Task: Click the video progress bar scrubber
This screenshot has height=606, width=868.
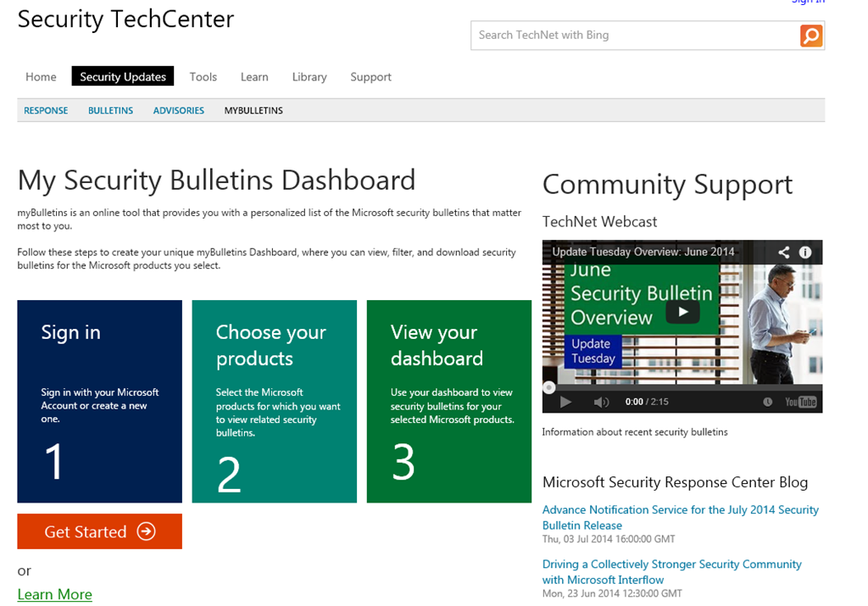Action: click(549, 387)
